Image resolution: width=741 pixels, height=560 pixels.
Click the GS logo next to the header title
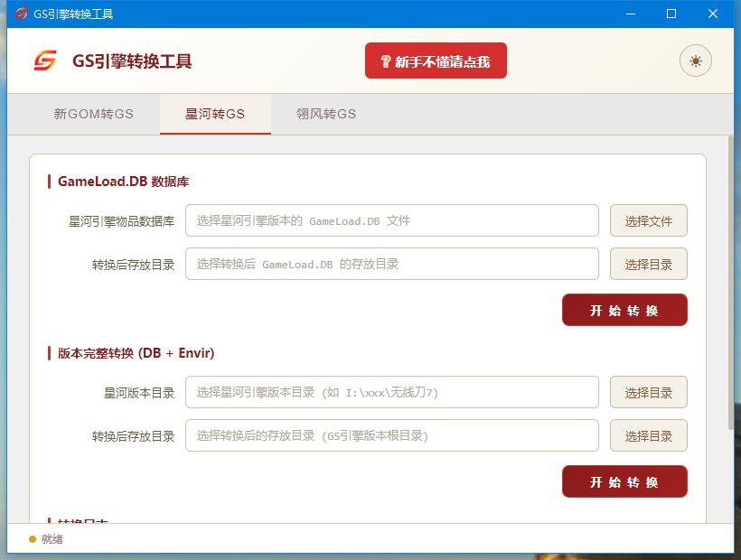click(45, 61)
